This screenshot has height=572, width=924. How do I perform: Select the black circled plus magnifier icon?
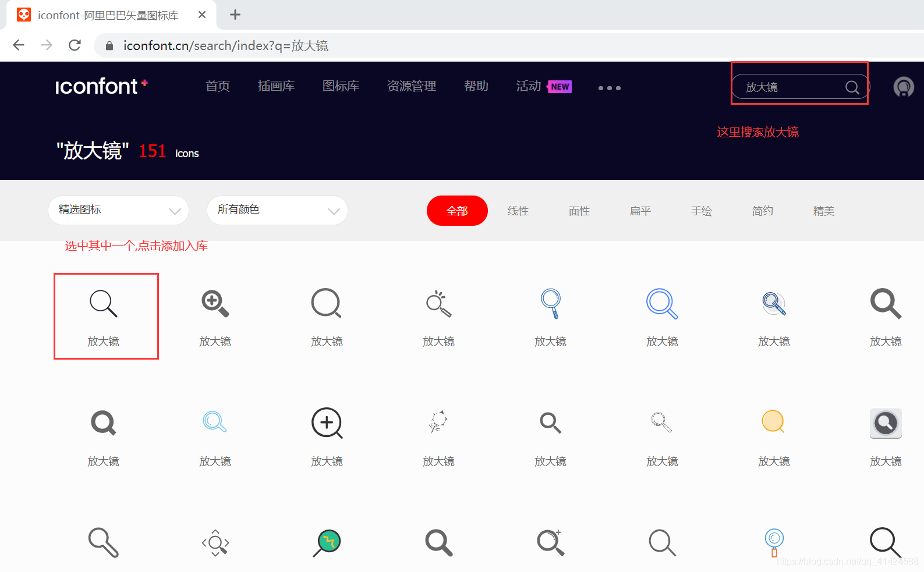[327, 423]
